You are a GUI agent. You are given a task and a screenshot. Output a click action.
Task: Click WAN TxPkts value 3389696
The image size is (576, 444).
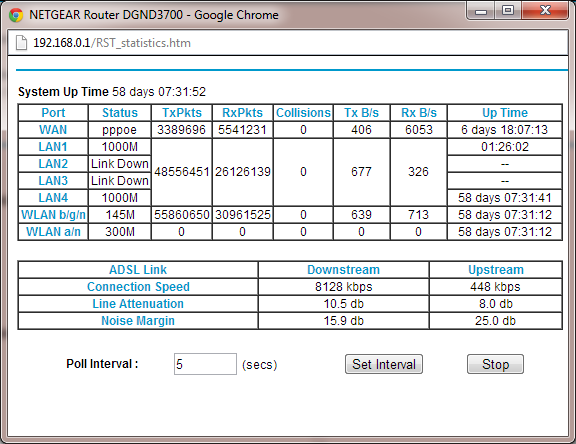[181, 130]
